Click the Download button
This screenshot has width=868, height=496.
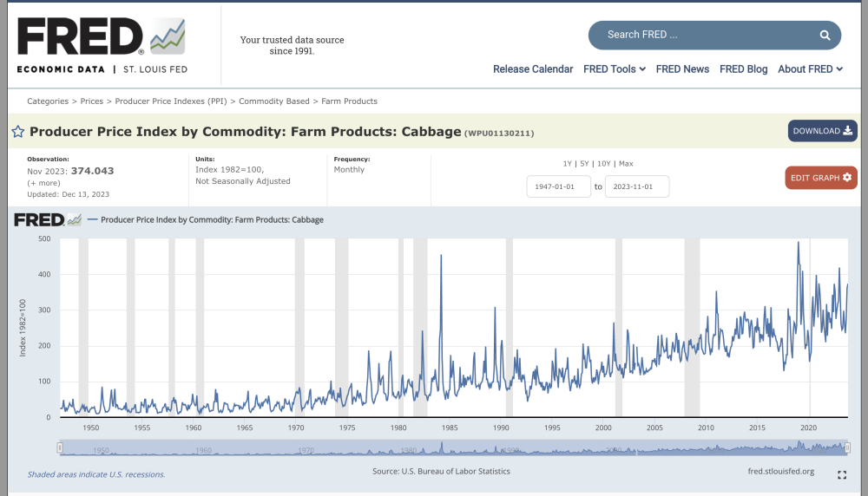[x=822, y=131]
